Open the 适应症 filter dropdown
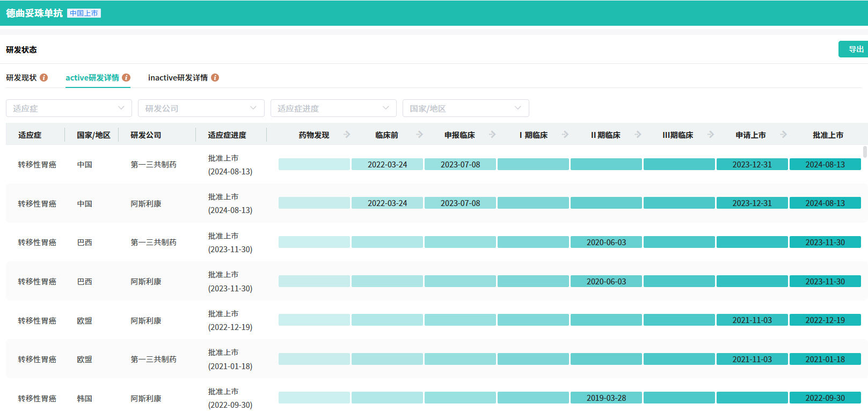Screen dimensions: 868x411 69,108
